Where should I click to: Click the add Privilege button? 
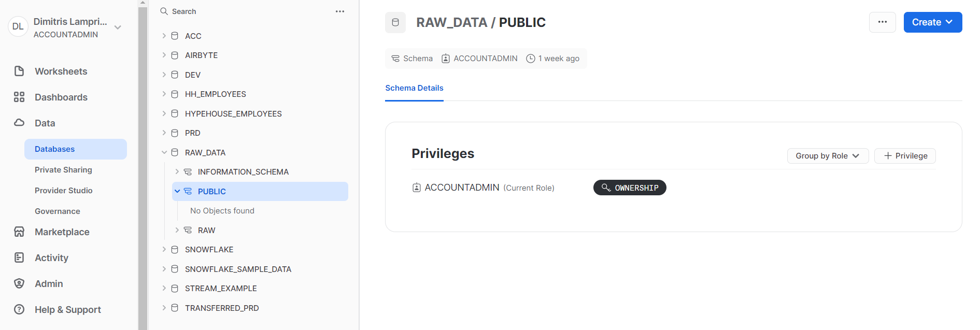[x=905, y=156]
